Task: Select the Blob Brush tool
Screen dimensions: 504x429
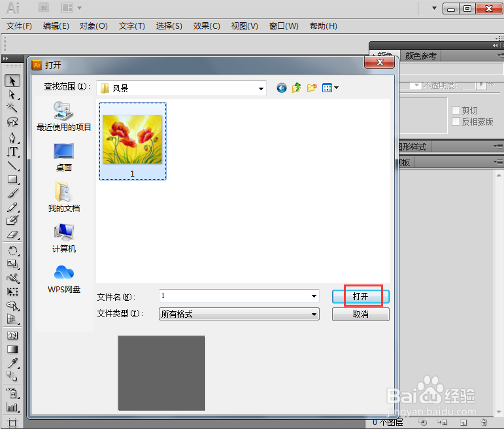Action: tap(12, 220)
